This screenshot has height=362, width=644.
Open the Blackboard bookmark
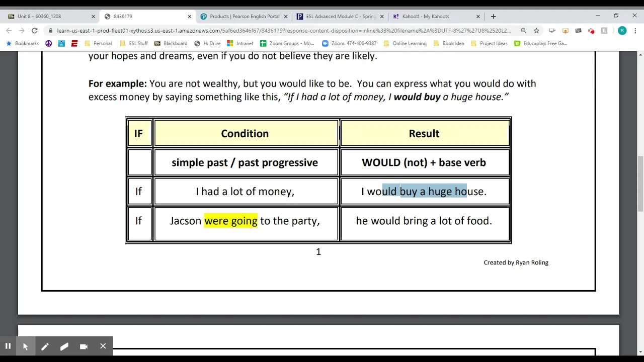[171, 44]
